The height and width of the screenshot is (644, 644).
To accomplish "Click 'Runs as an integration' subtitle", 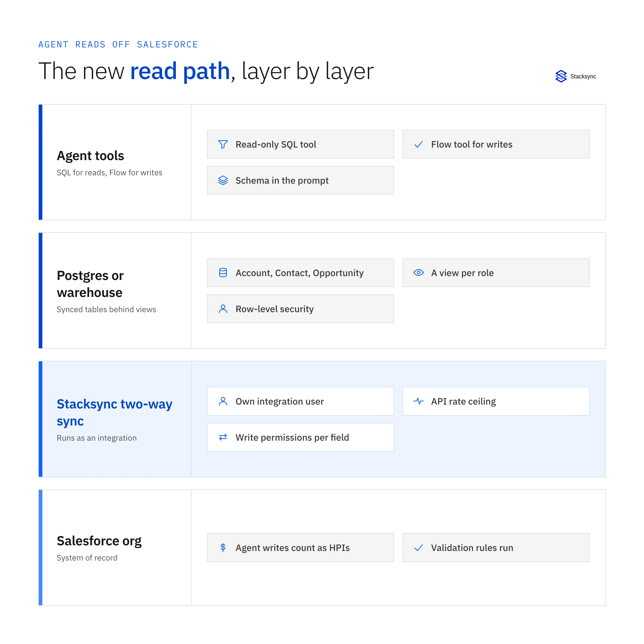I will pyautogui.click(x=97, y=438).
